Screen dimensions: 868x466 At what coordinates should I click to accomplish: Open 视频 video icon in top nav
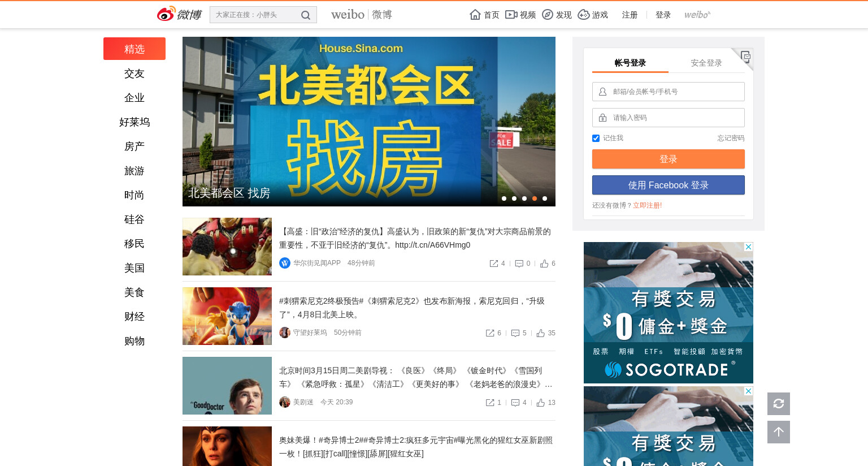pyautogui.click(x=511, y=15)
